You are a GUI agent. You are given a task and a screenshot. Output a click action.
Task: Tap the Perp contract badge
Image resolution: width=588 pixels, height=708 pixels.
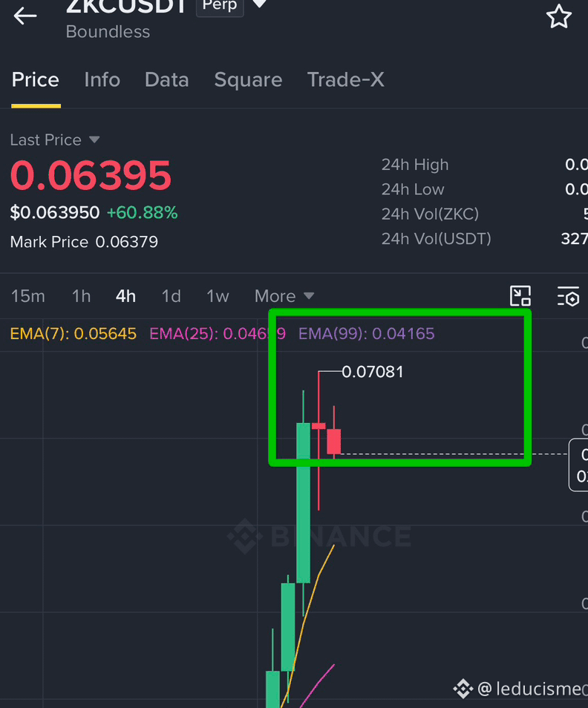click(220, 7)
